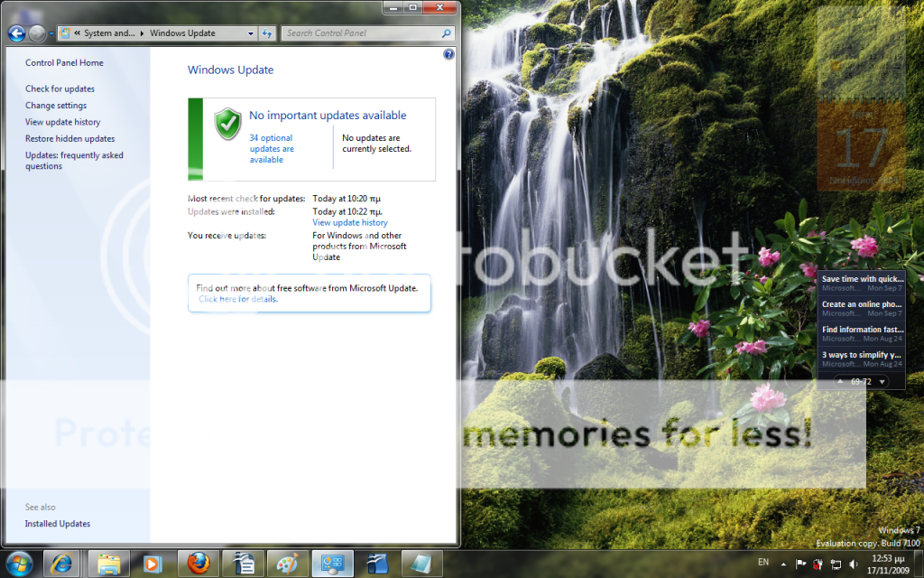
Task: Click the refresh button beside address bar
Action: pyautogui.click(x=267, y=33)
